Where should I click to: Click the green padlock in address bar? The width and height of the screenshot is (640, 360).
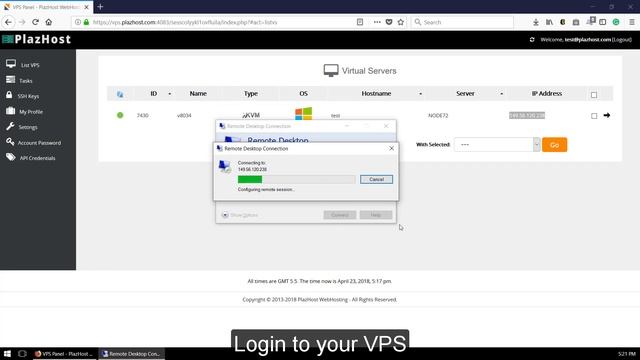(x=86, y=22)
